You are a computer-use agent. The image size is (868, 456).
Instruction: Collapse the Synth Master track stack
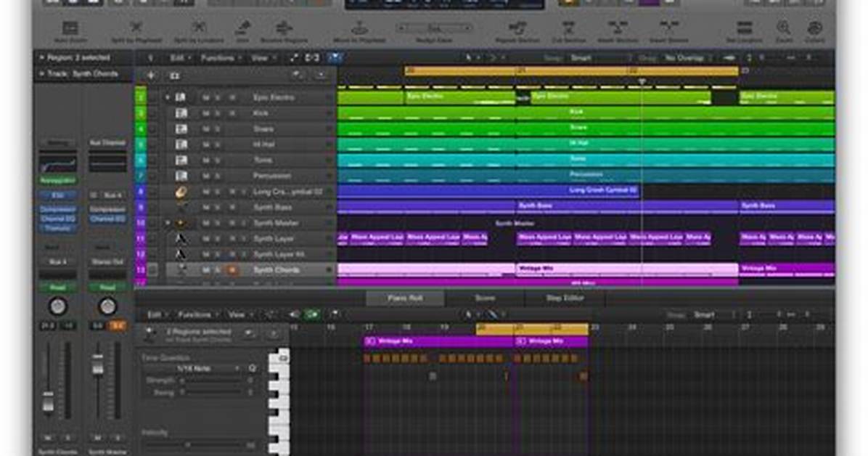(x=167, y=224)
